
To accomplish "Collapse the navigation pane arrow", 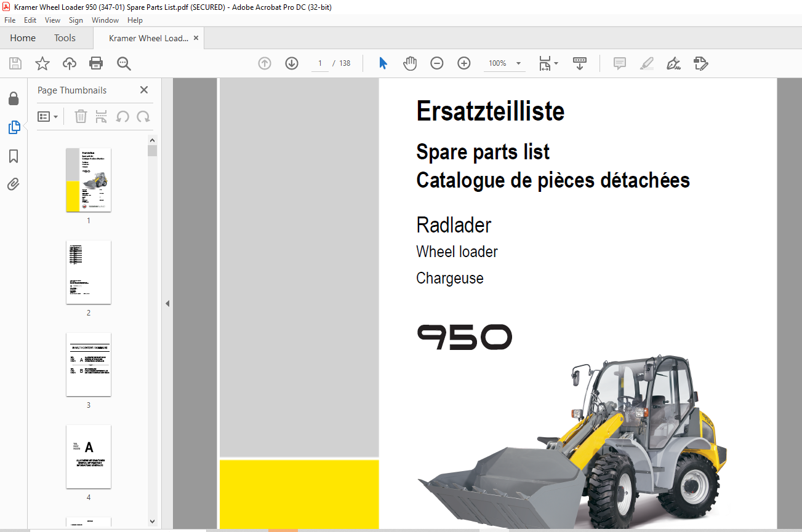I will [167, 303].
